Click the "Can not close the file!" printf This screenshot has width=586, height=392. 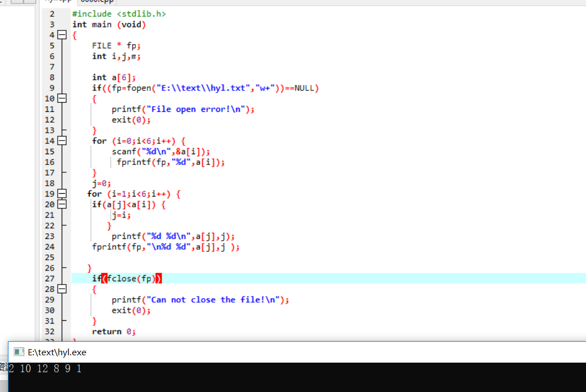200,300
